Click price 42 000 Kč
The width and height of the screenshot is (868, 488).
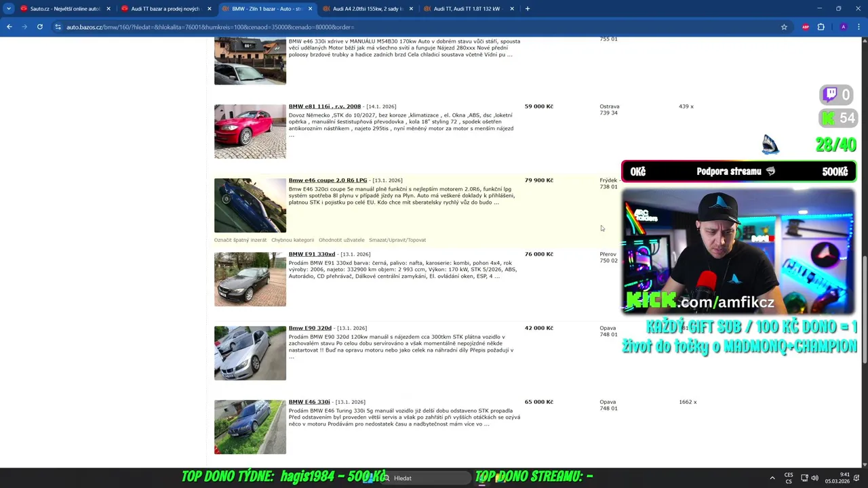pyautogui.click(x=538, y=328)
